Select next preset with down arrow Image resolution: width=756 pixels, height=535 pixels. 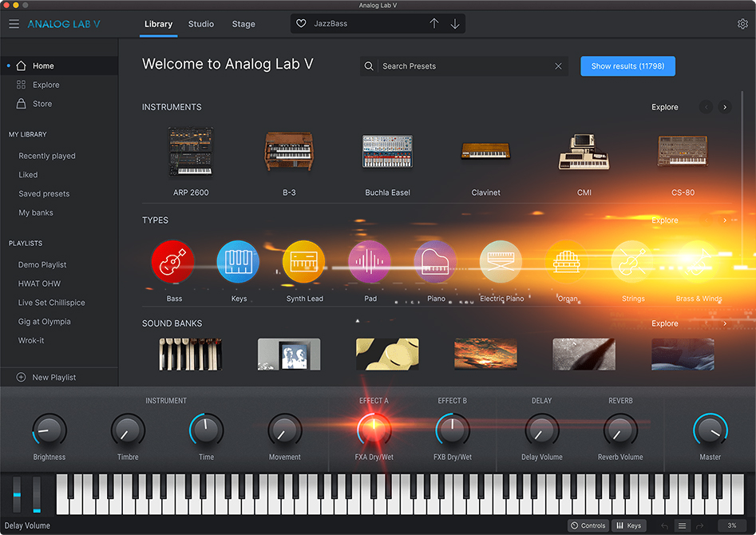coord(455,24)
